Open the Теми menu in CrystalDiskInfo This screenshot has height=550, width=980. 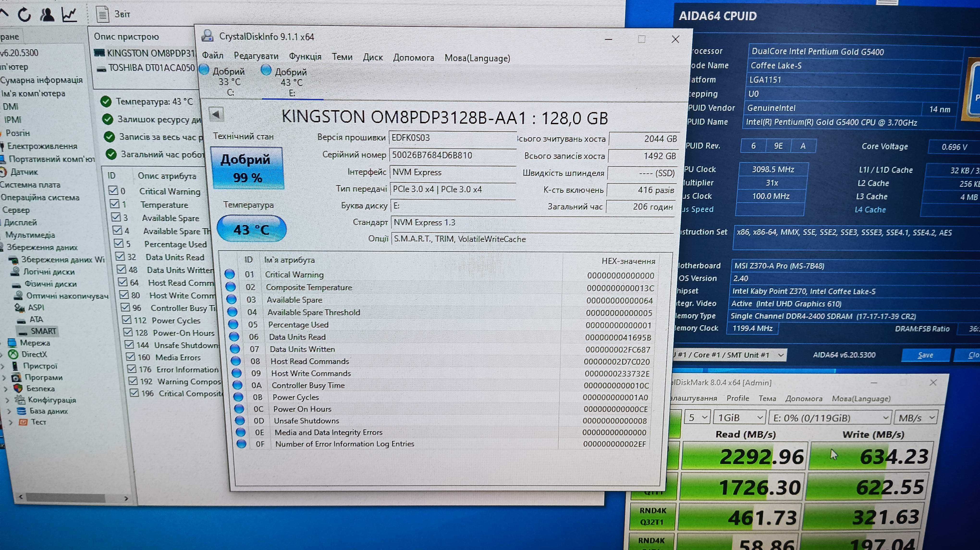pos(342,57)
